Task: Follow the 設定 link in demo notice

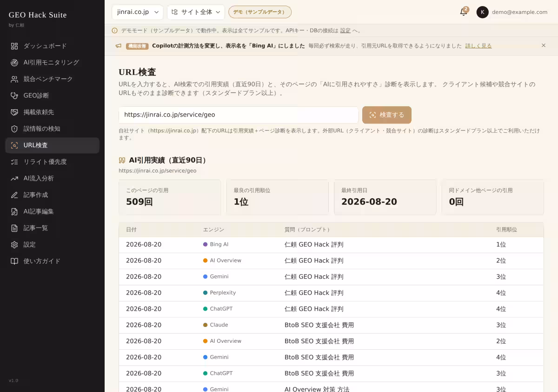Action: 345,31
